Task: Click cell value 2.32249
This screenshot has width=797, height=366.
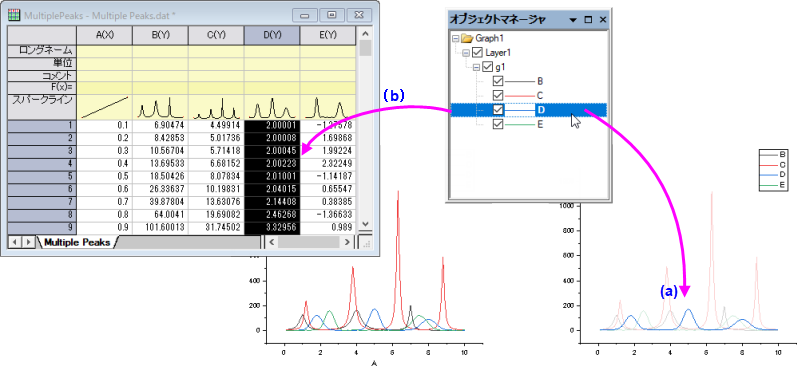Action: tap(328, 164)
